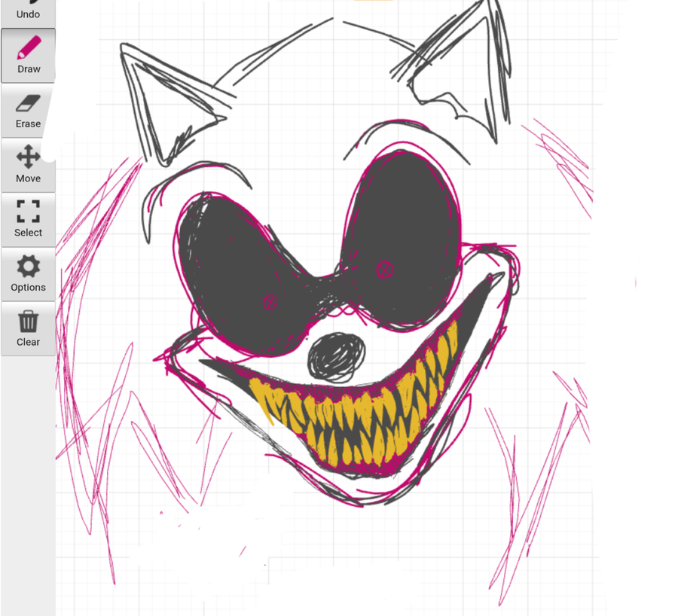
Task: Clear the canvas with trash icon
Action: tap(28, 328)
